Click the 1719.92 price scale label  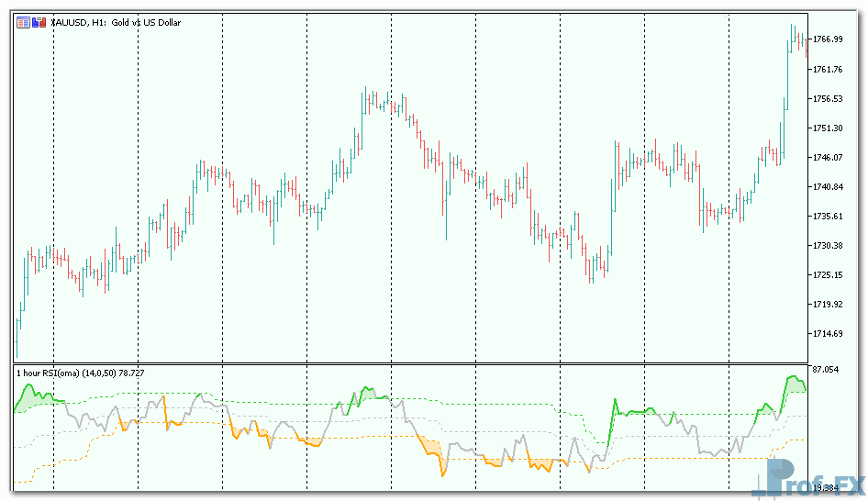tap(828, 304)
